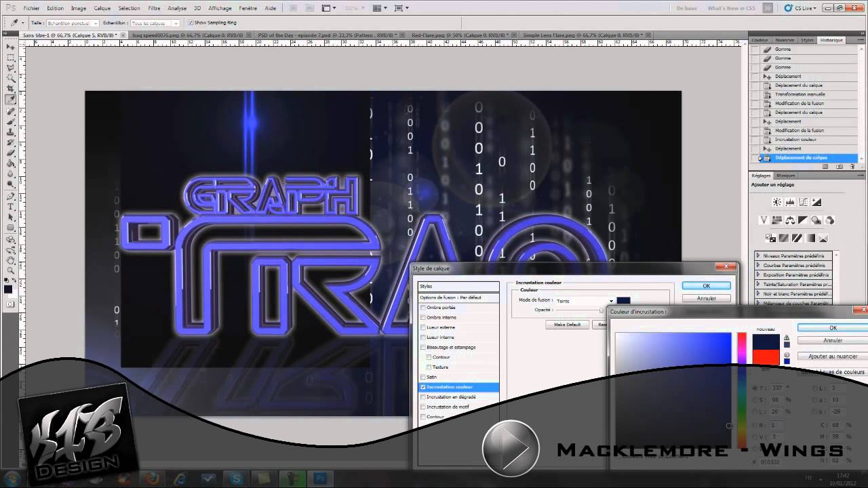Enable Lueur interne layer style

(x=423, y=337)
